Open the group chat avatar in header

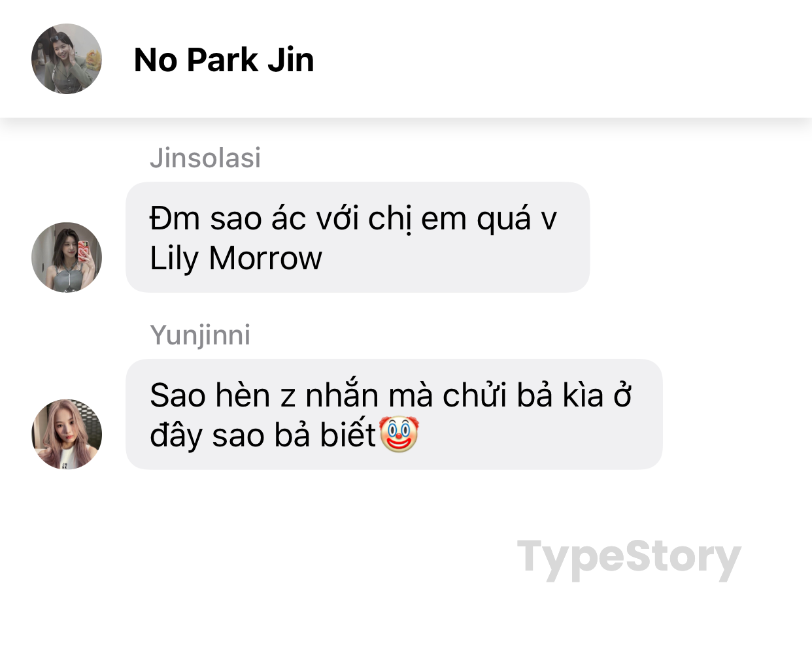(x=67, y=59)
